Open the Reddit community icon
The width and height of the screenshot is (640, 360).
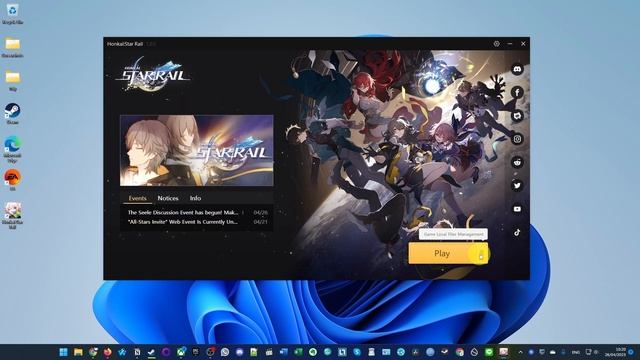pyautogui.click(x=517, y=162)
